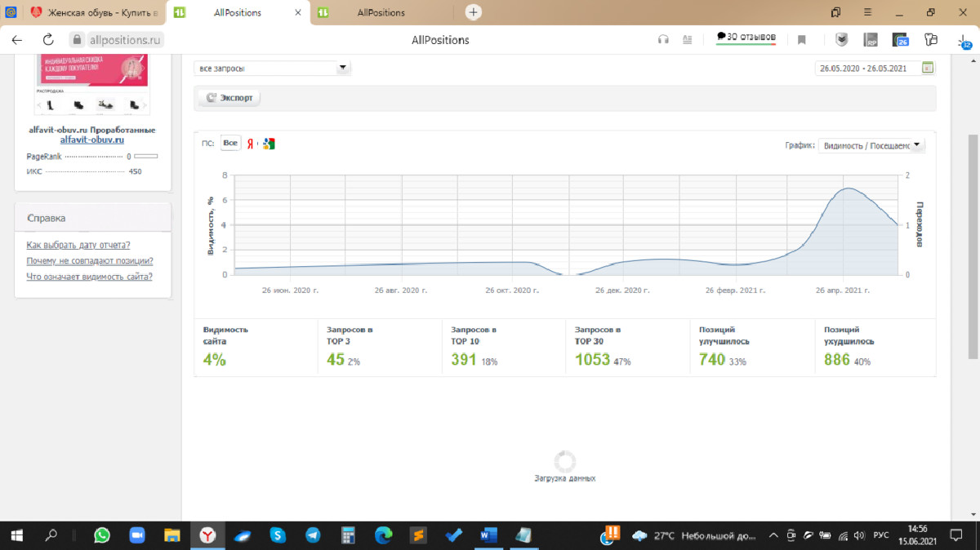Open the Yandex Browser main menu
Screen dimensions: 980x550
(866, 12)
